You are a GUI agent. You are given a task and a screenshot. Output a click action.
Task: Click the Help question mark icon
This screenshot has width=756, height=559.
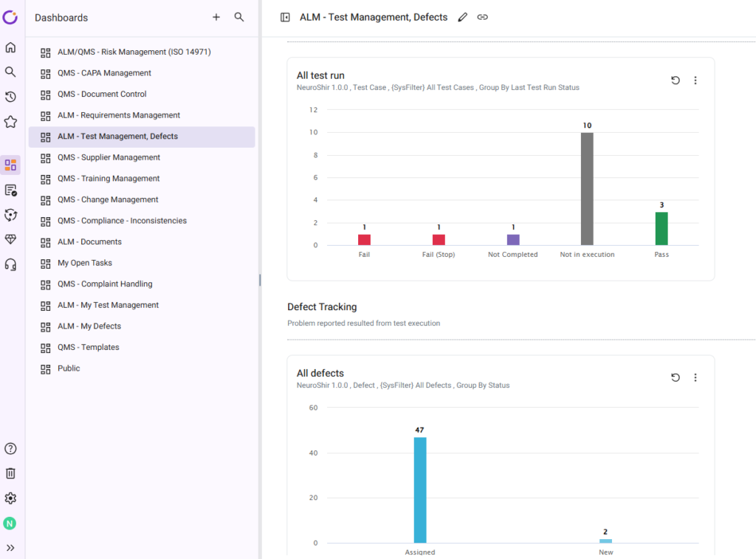coord(10,448)
